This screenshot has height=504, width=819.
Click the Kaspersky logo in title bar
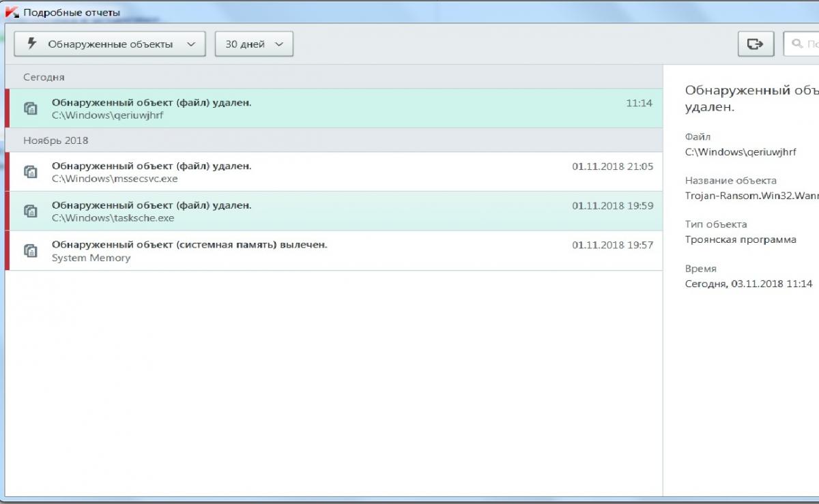12,12
